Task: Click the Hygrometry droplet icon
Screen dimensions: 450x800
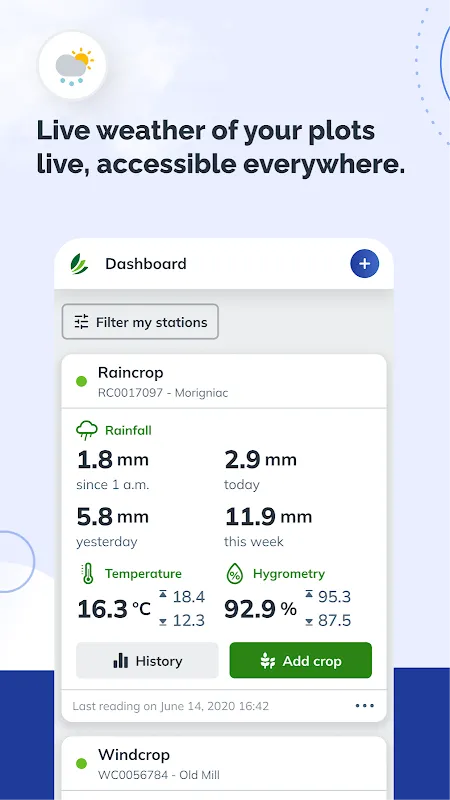Action: click(235, 573)
